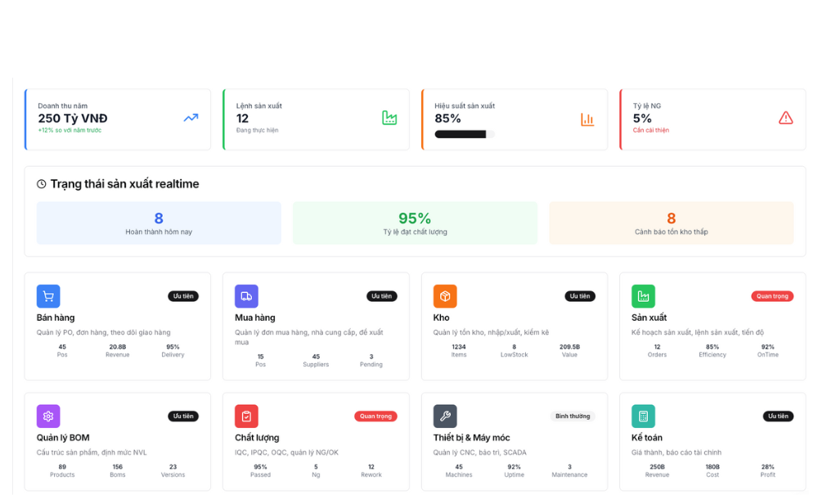This screenshot has width=818, height=504.
Task: Select the Cảnh báo tồn kho thấp tile
Action: 671,223
